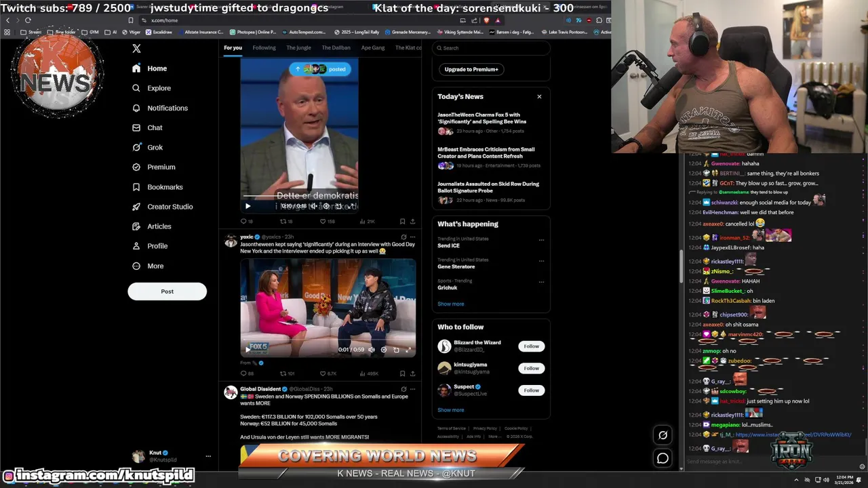Expand More menu in sidebar
868x488 pixels.
149,266
